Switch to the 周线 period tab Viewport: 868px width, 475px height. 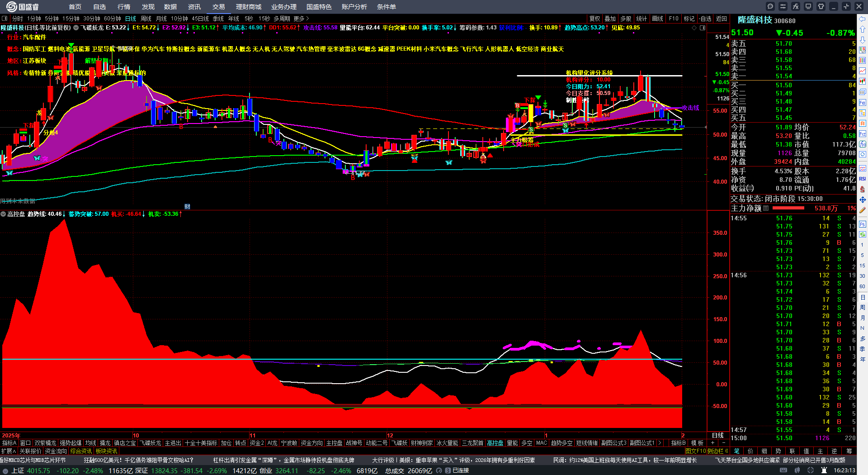point(146,19)
